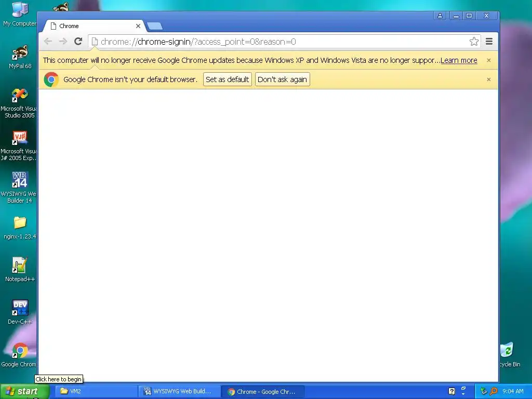
Task: Select My Computer desktop icon
Action: [20, 14]
